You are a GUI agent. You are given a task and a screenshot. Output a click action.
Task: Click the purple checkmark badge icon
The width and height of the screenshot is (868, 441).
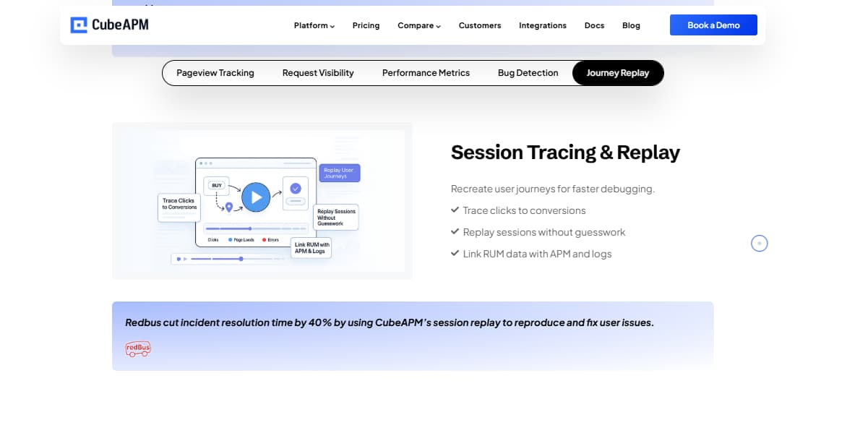[x=294, y=188]
